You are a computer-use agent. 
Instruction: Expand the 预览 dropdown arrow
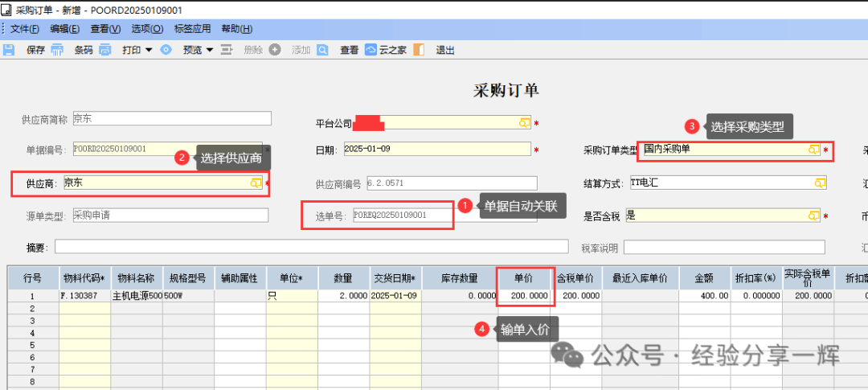[x=210, y=50]
